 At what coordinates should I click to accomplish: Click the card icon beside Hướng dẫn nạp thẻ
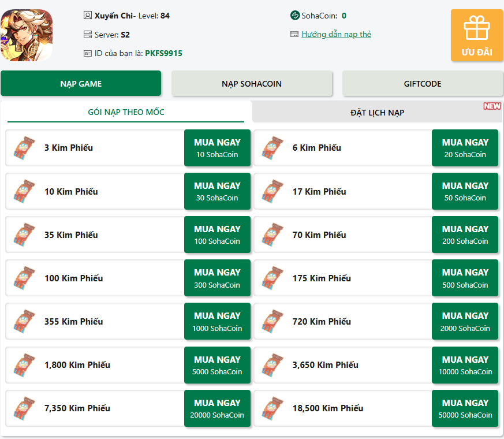(x=294, y=35)
